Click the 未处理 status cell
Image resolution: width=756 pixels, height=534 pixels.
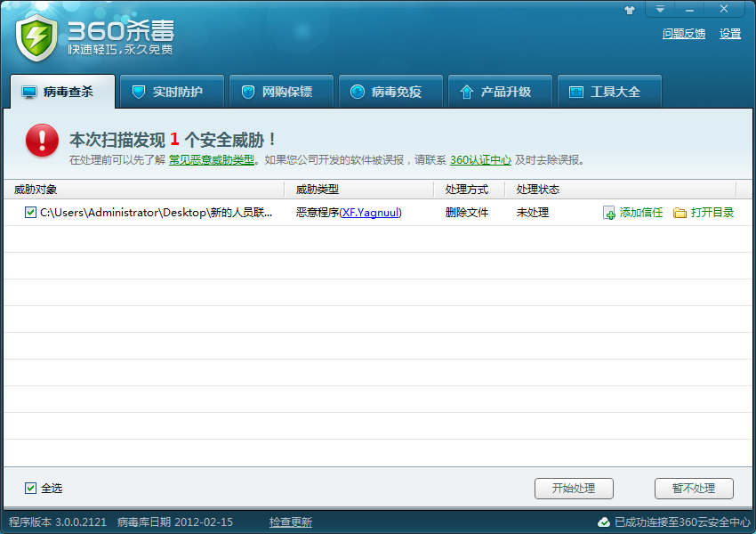click(x=533, y=213)
